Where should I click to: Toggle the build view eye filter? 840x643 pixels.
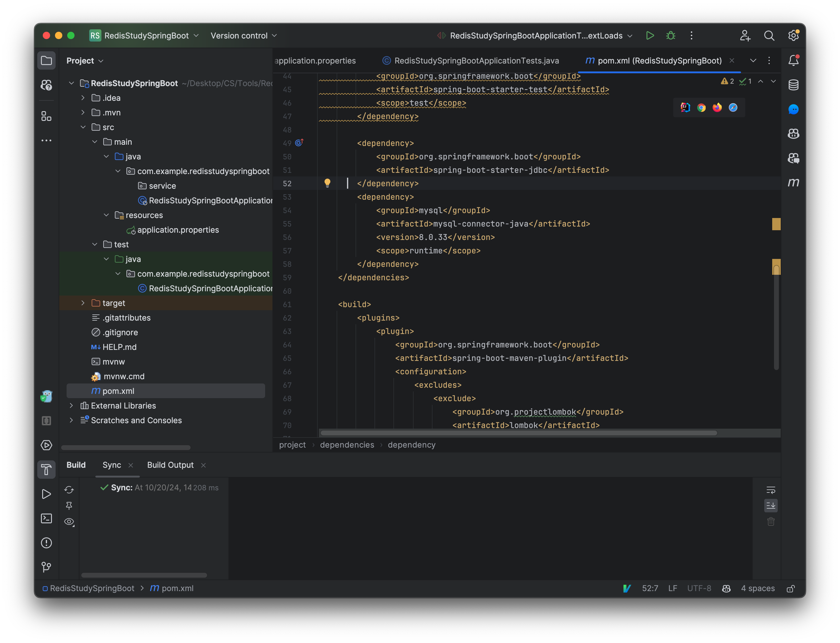click(69, 522)
